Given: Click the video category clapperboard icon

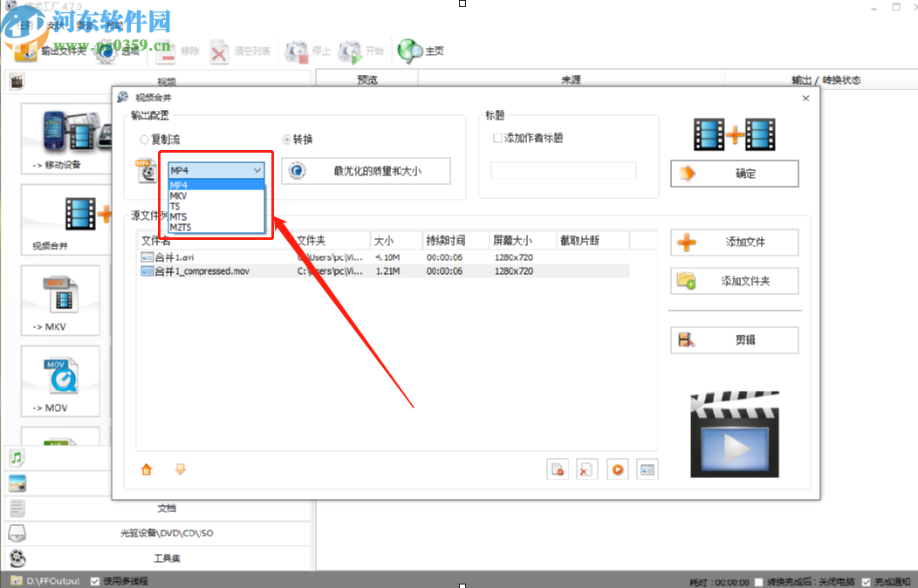Looking at the screenshot, I should tap(17, 81).
